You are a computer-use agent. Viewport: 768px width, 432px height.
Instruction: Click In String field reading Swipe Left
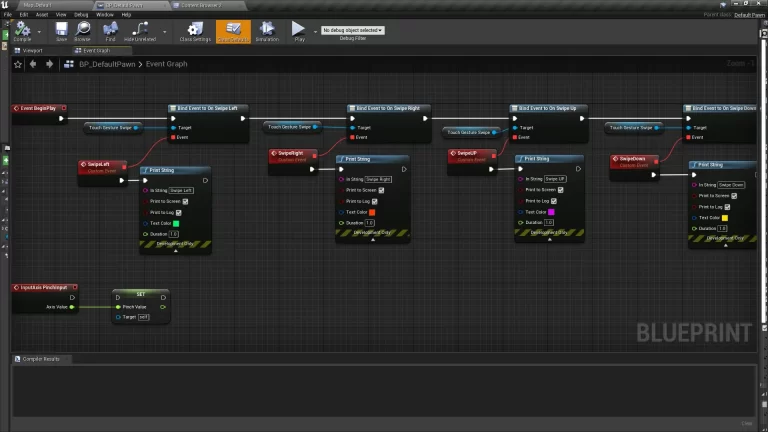pyautogui.click(x=181, y=191)
